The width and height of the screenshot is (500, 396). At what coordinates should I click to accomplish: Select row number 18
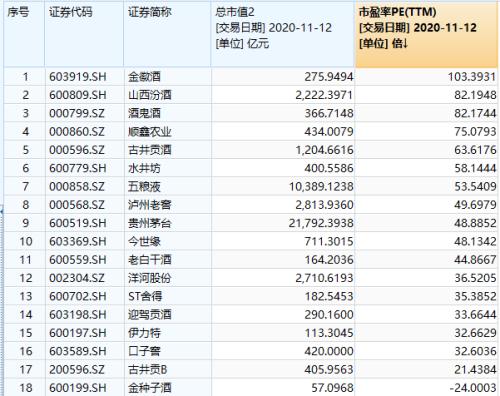pyautogui.click(x=24, y=387)
